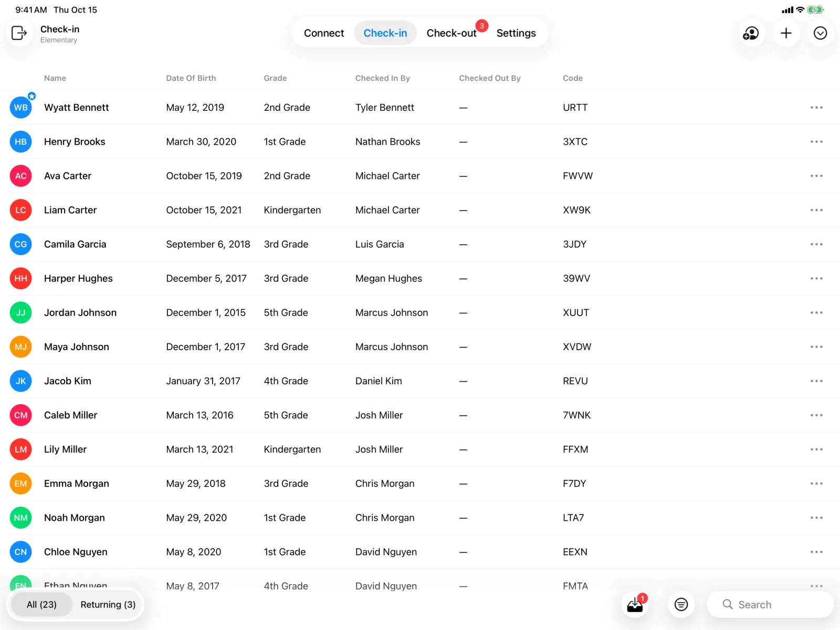Select Megan Hughes in Checked In By
Screen dimensions: 840x630
[x=388, y=278]
